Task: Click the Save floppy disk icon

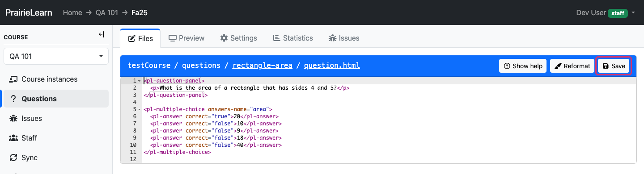Action: 606,66
